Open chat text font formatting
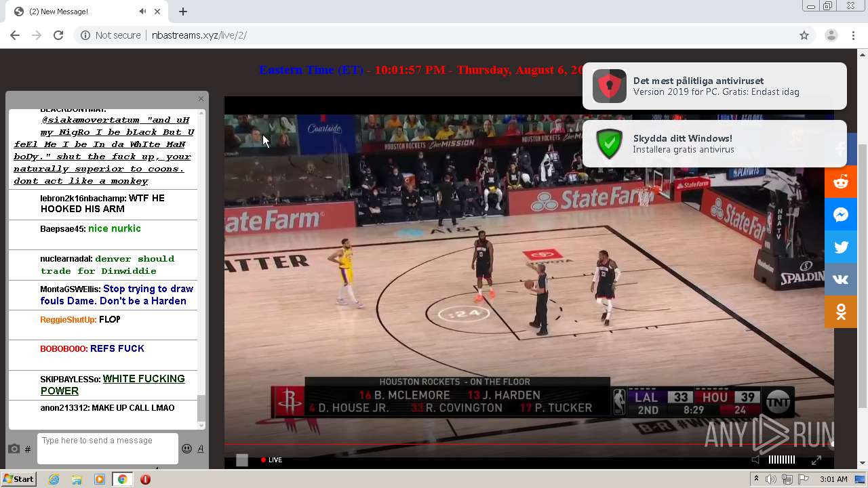 [x=200, y=449]
